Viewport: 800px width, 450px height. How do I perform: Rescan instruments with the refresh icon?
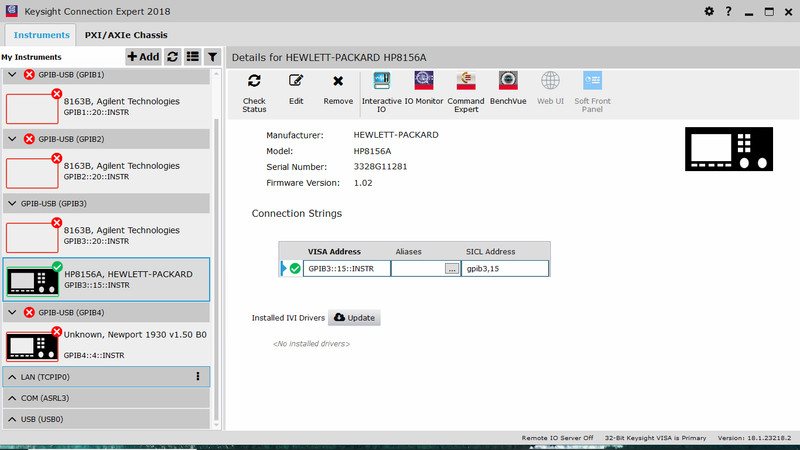click(172, 57)
